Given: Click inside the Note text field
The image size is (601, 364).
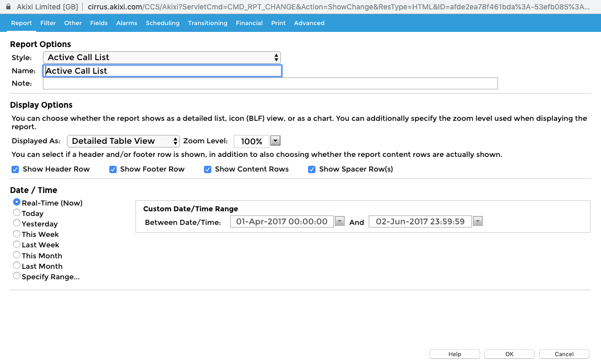Looking at the screenshot, I should tap(270, 83).
